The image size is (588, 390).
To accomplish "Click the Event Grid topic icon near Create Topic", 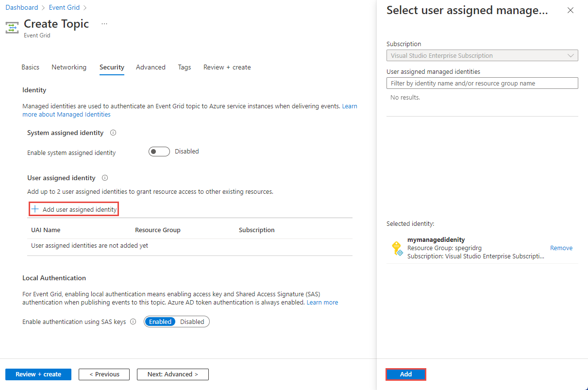I will coord(12,27).
